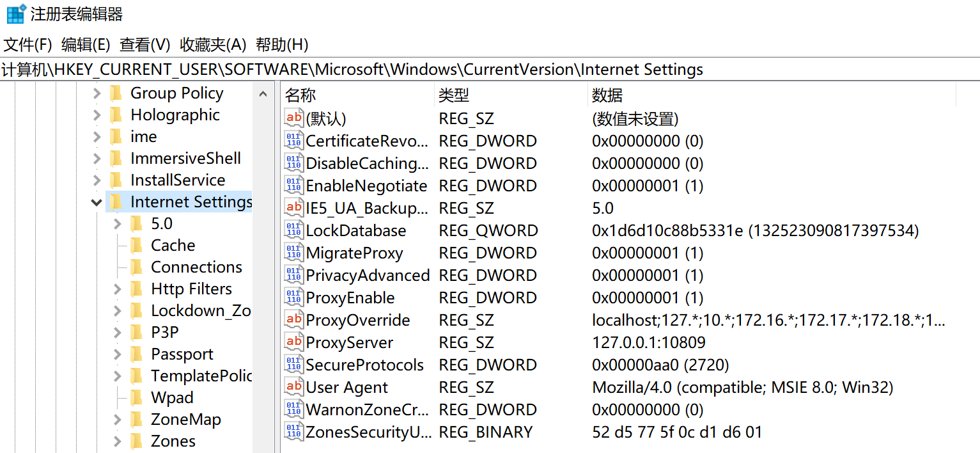This screenshot has height=453, width=980.
Task: Click the ImmersiveShell folder icon
Action: 116,159
